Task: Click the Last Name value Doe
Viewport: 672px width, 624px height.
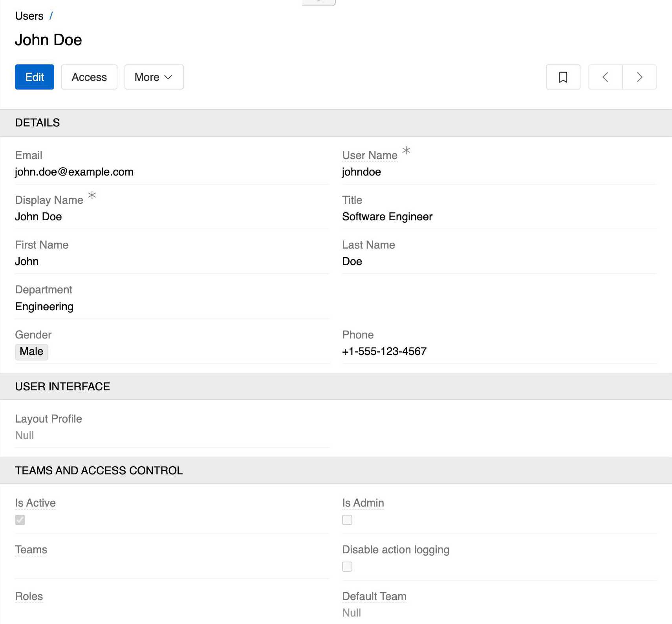Action: [x=352, y=262]
